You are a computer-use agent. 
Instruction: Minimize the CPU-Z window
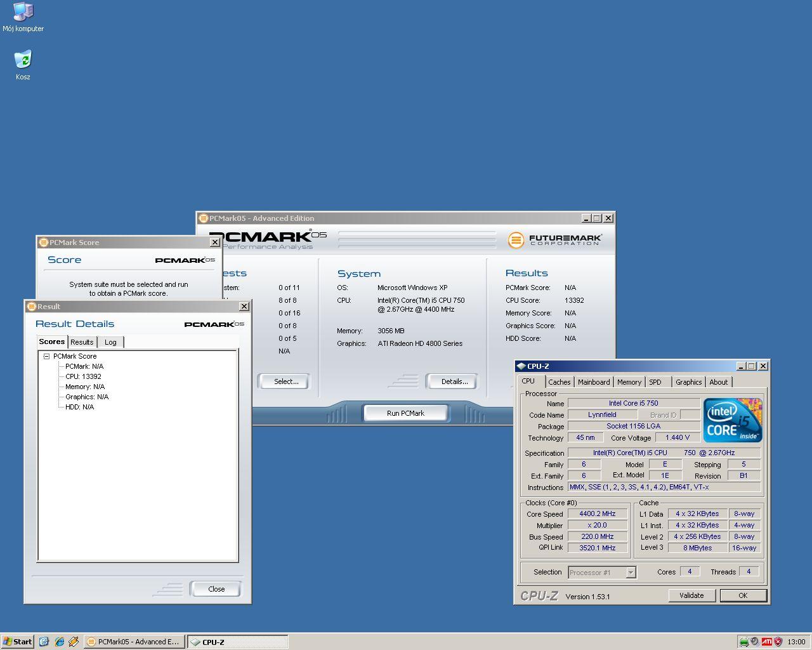click(741, 366)
